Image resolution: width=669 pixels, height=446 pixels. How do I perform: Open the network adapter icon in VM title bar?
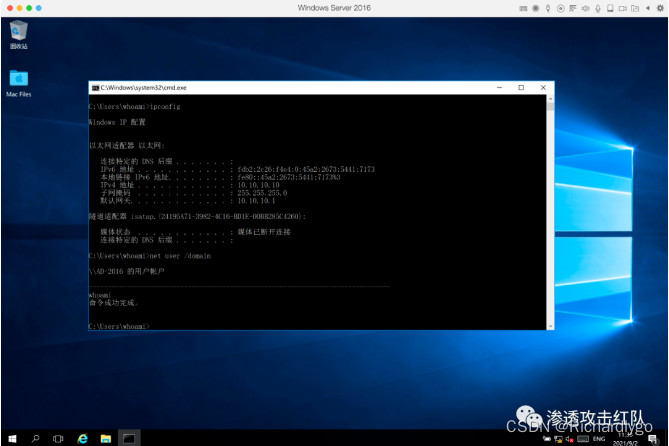[x=573, y=8]
